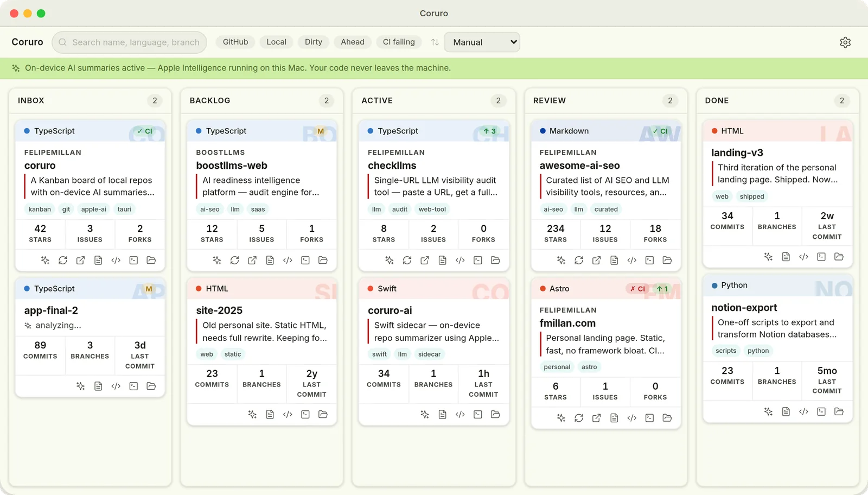This screenshot has width=868, height=495.
Task: Click the M modified badge on app-final-2
Action: pyautogui.click(x=149, y=289)
